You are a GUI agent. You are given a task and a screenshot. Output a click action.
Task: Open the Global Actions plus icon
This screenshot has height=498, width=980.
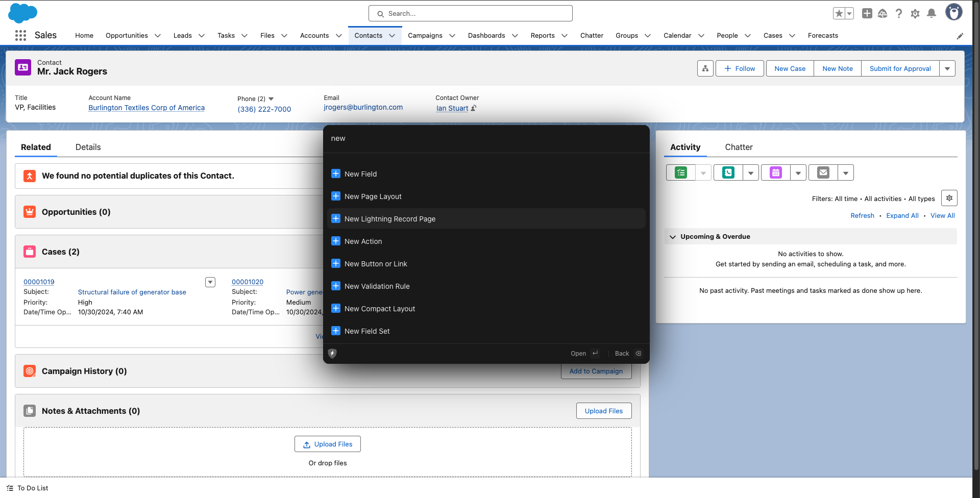[x=867, y=13]
